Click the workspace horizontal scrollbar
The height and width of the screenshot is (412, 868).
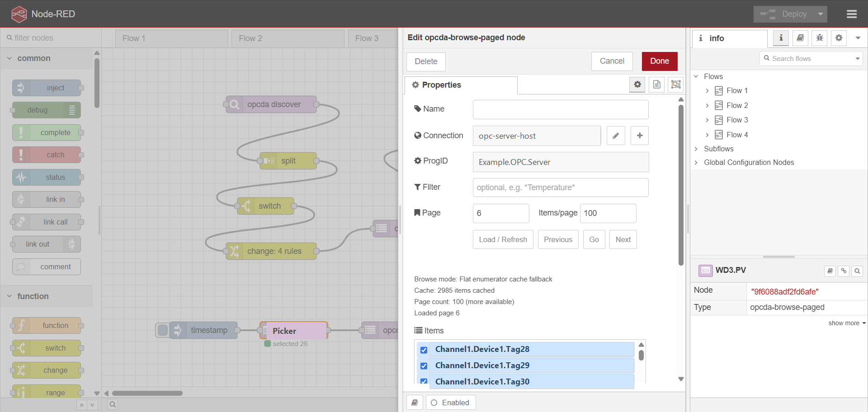[147, 393]
